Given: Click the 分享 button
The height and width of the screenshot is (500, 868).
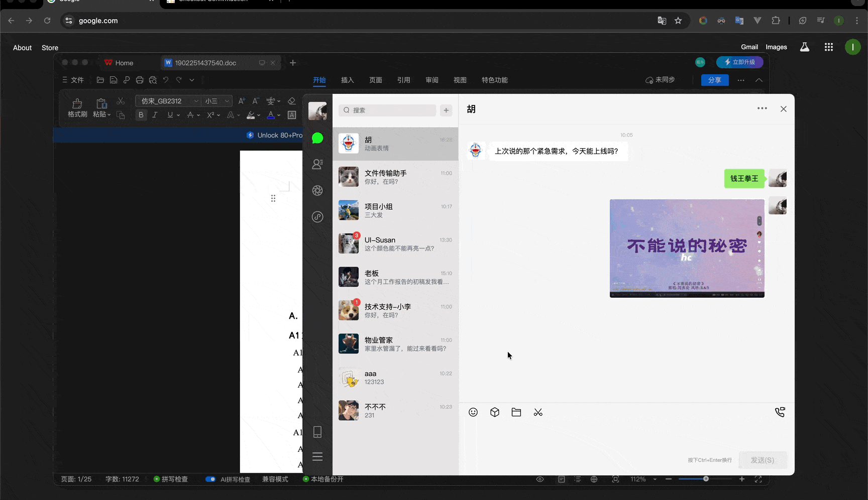Looking at the screenshot, I should pyautogui.click(x=714, y=80).
